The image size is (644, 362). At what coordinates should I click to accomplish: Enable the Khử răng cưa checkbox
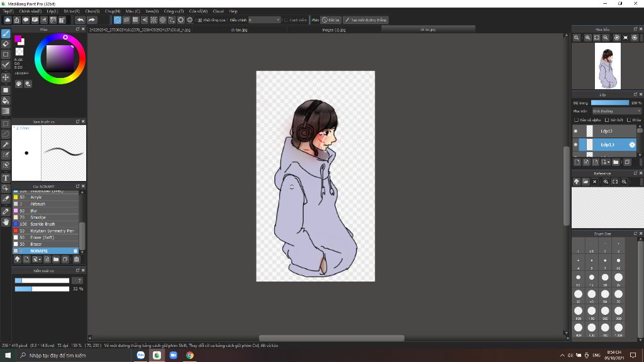199,20
